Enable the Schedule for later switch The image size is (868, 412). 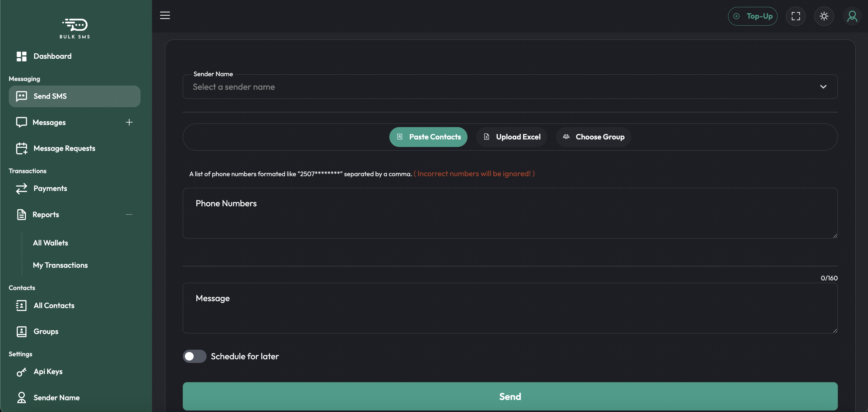tap(195, 356)
